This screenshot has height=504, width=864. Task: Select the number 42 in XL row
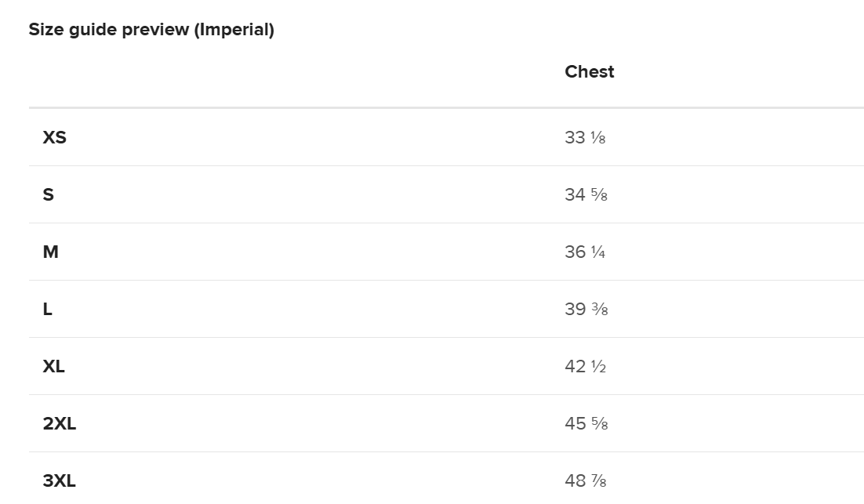[x=575, y=367]
